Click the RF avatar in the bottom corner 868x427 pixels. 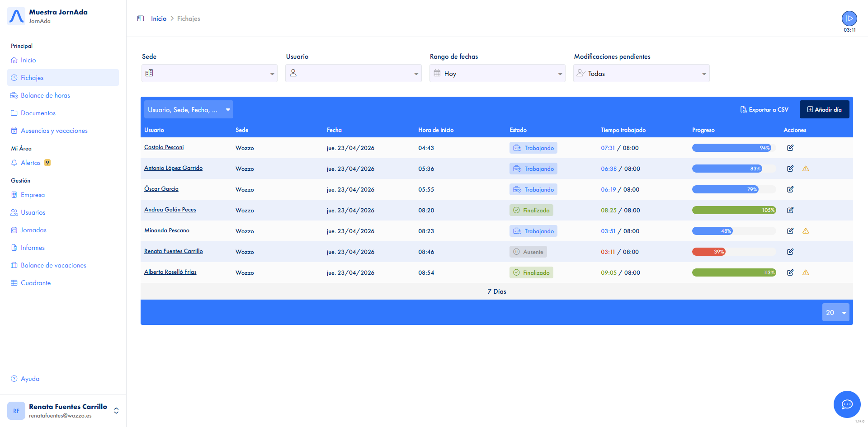pyautogui.click(x=16, y=410)
